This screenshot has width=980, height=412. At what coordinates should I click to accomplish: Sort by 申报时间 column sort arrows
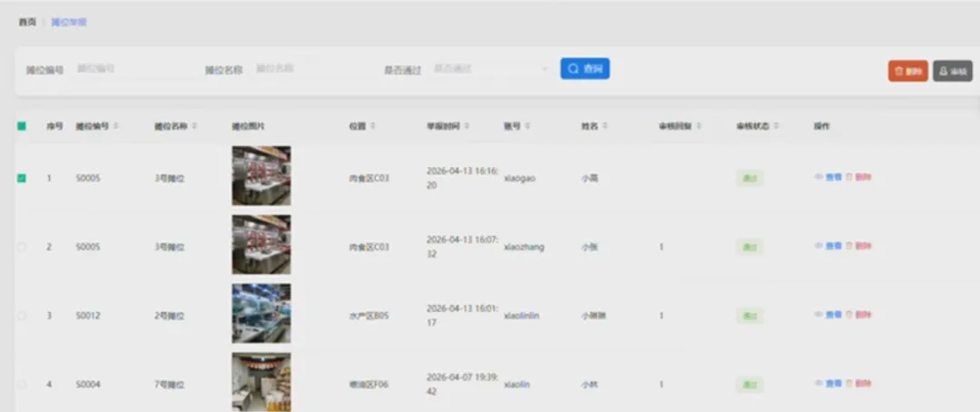pos(467,126)
